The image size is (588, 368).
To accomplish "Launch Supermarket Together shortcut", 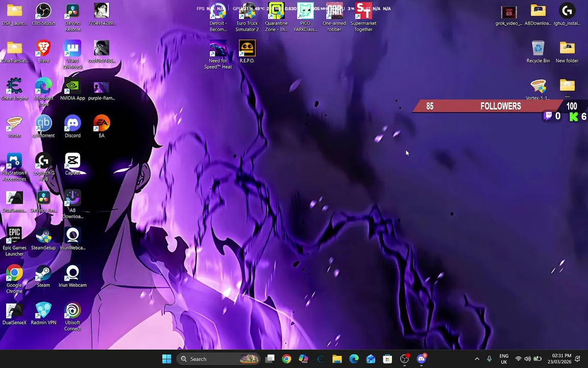I will pos(363,18).
